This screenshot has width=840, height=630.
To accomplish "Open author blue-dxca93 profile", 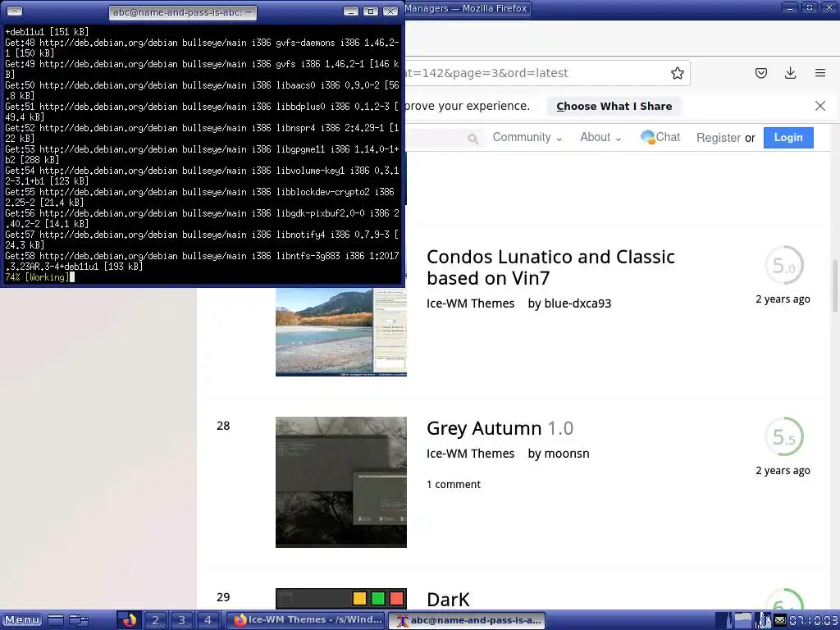I will (577, 304).
